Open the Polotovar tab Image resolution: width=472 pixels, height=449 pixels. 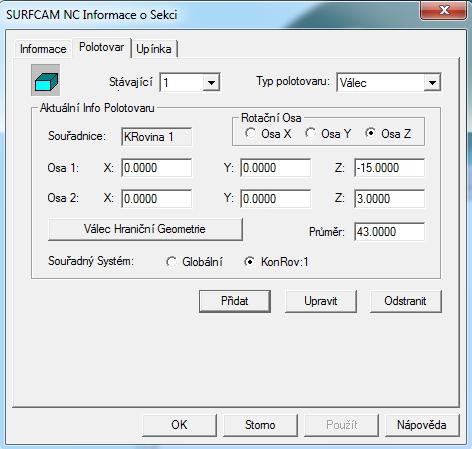click(101, 47)
